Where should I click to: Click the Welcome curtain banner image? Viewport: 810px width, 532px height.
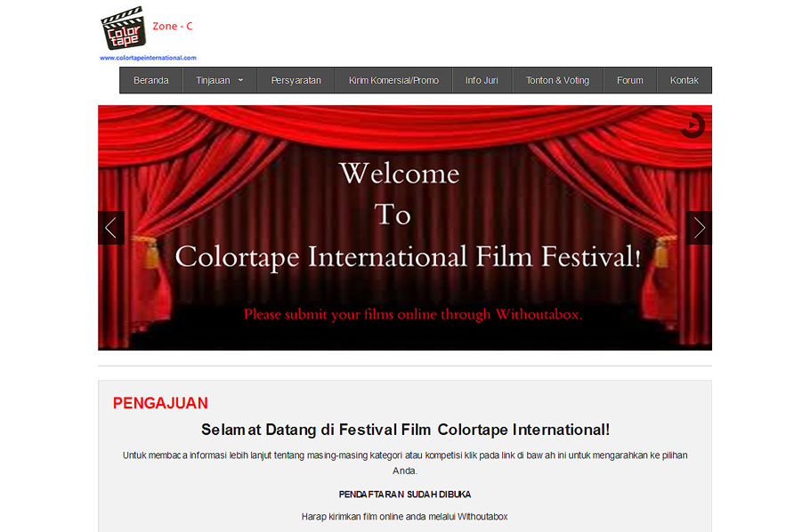pyautogui.click(x=405, y=228)
